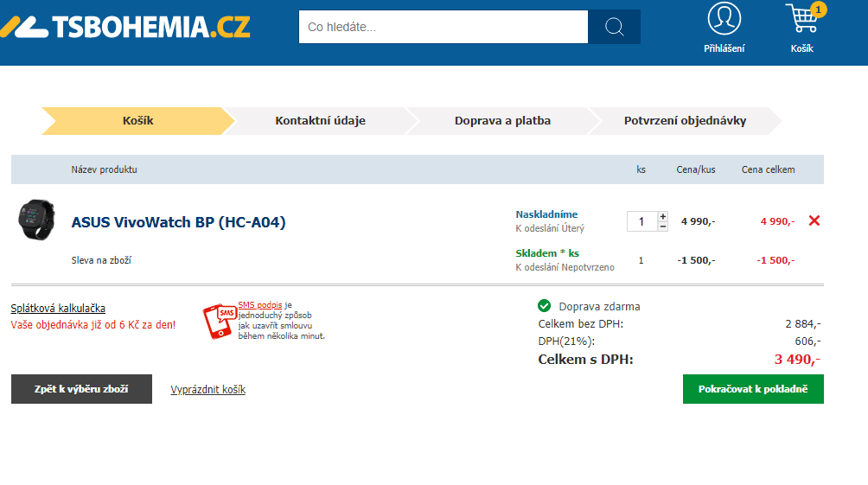Click the Celkem bez DPH label
This screenshot has height=485, width=868.
coord(581,324)
